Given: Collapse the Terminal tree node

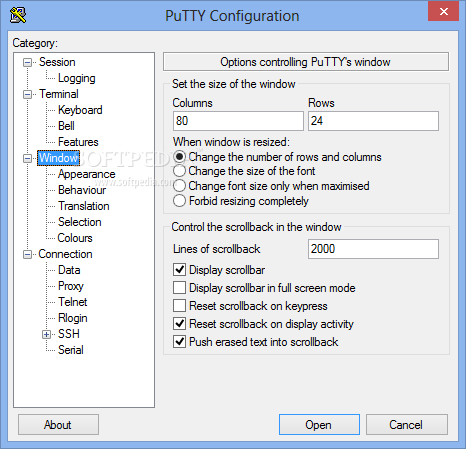Looking at the screenshot, I should coord(28,94).
